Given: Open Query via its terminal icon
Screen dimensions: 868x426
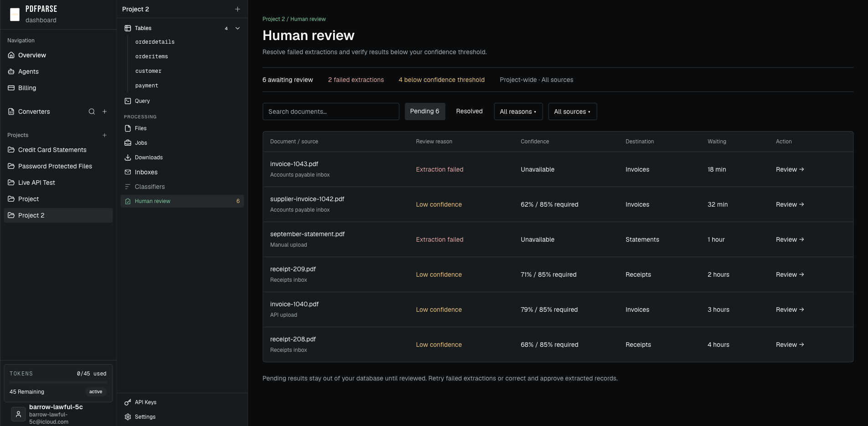Looking at the screenshot, I should (128, 101).
